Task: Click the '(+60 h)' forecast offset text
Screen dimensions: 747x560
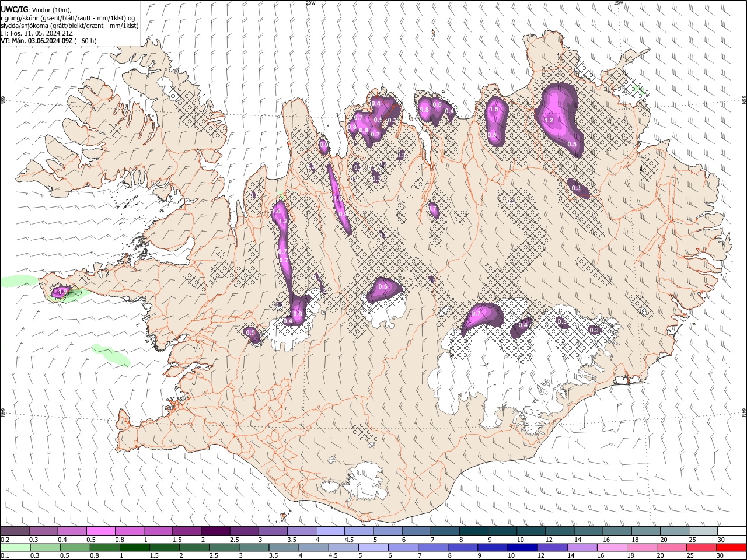Action: [x=86, y=41]
